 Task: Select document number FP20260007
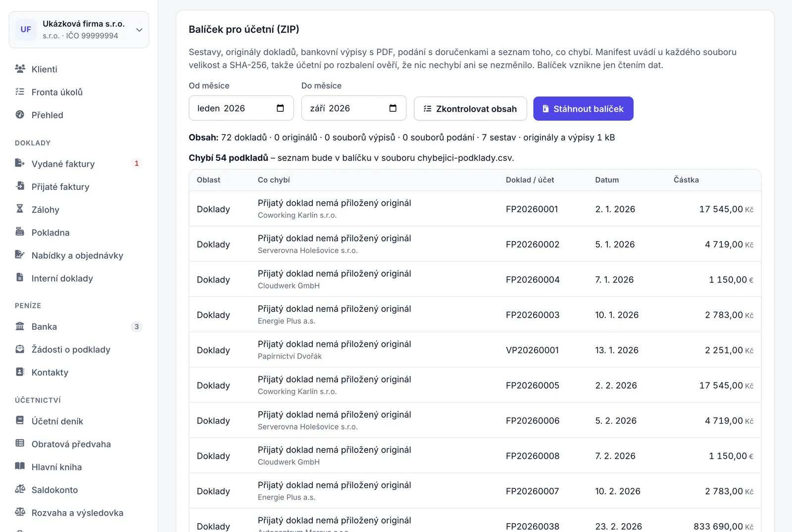click(532, 491)
